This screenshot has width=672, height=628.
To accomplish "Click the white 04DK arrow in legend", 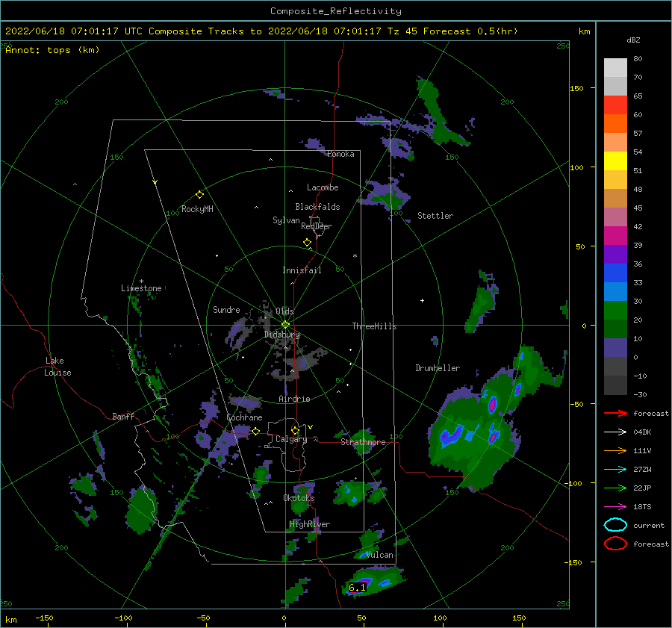I will click(x=615, y=432).
